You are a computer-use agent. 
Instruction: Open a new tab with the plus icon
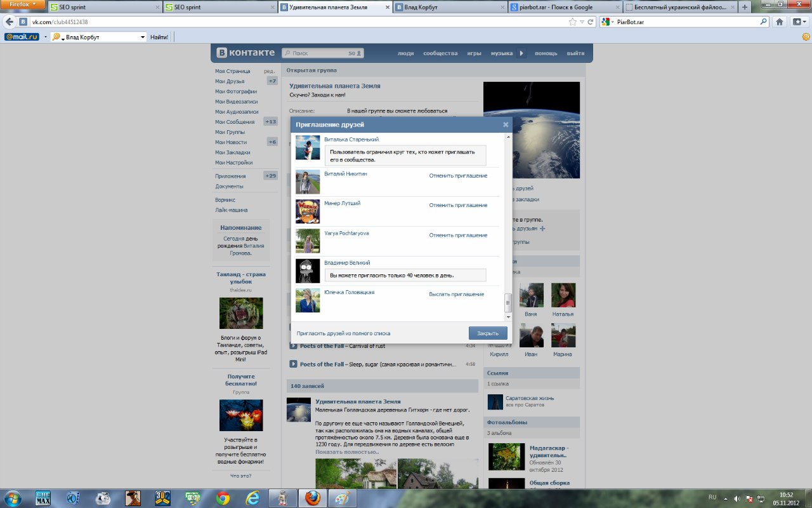pyautogui.click(x=745, y=7)
